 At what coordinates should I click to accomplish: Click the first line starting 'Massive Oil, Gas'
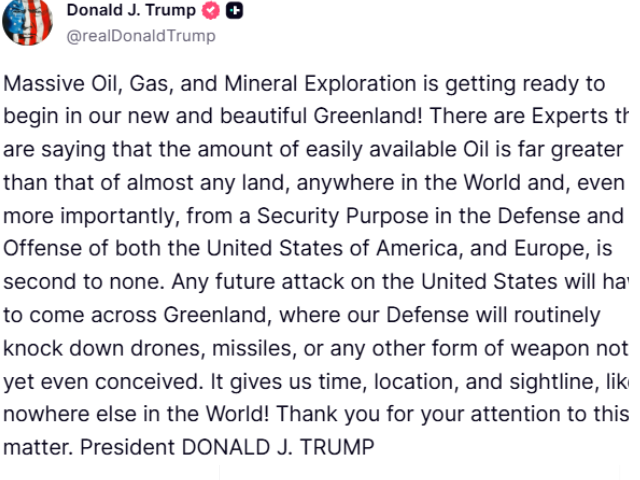click(304, 84)
